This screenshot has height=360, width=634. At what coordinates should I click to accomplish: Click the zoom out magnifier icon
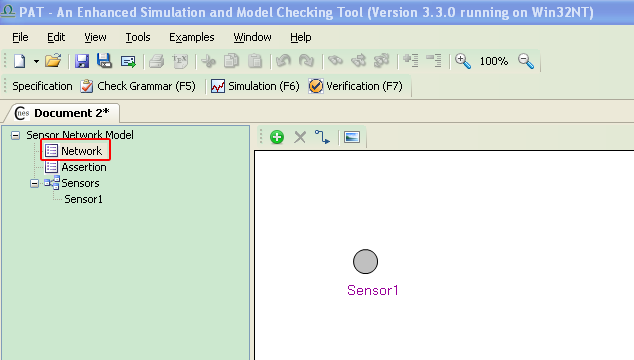click(526, 61)
